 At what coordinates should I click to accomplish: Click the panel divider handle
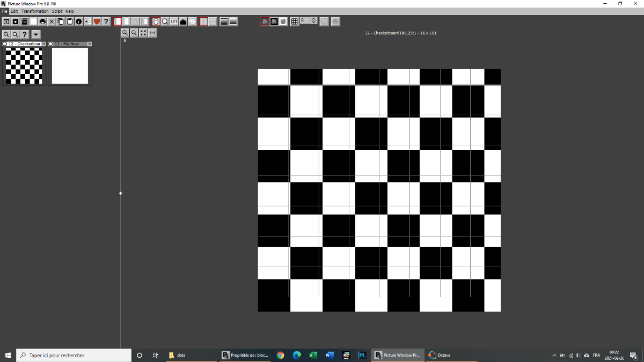(121, 193)
